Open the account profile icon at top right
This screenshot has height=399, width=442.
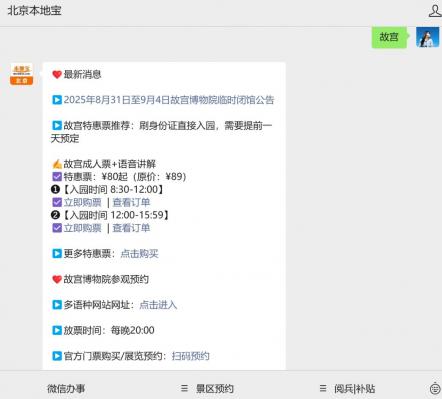pyautogui.click(x=435, y=10)
